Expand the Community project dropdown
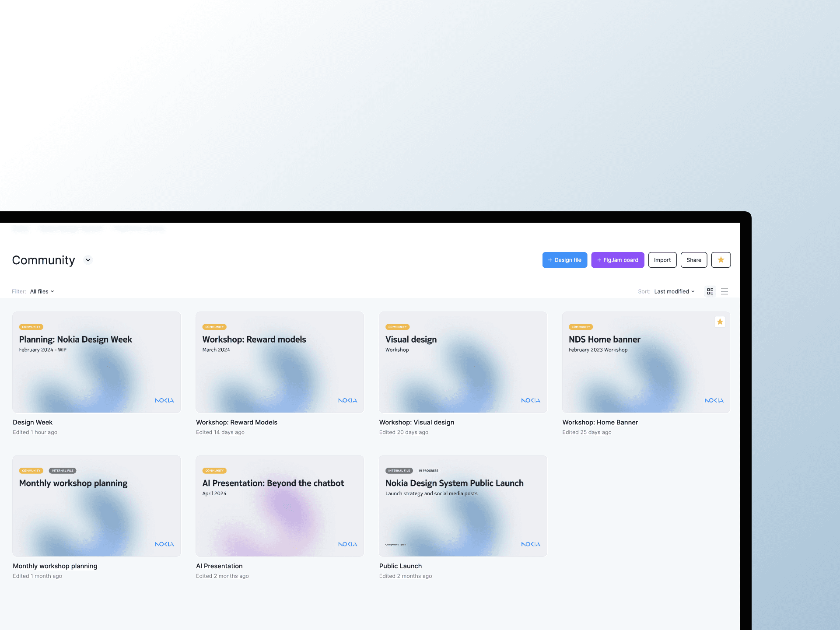Viewport: 840px width, 630px height. [88, 259]
